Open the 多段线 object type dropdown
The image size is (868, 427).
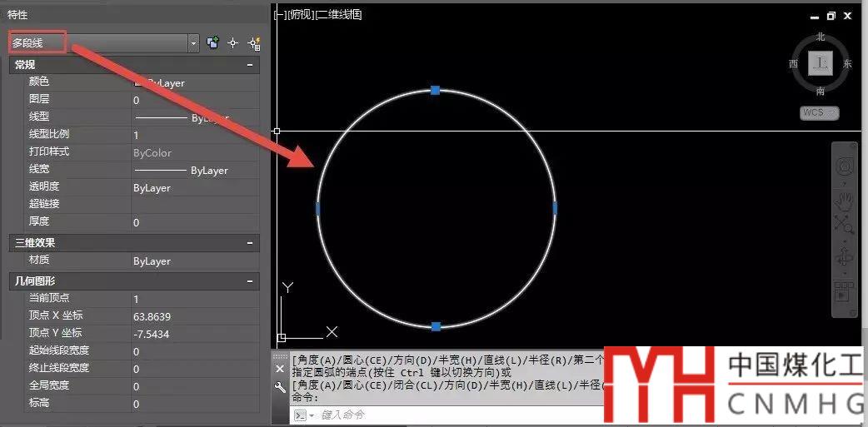click(x=193, y=42)
